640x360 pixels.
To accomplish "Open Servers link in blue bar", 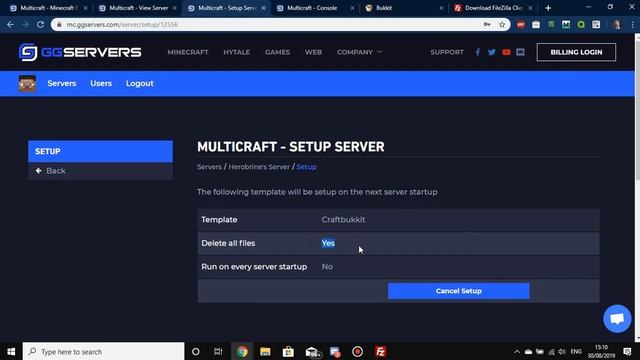I will [x=62, y=83].
